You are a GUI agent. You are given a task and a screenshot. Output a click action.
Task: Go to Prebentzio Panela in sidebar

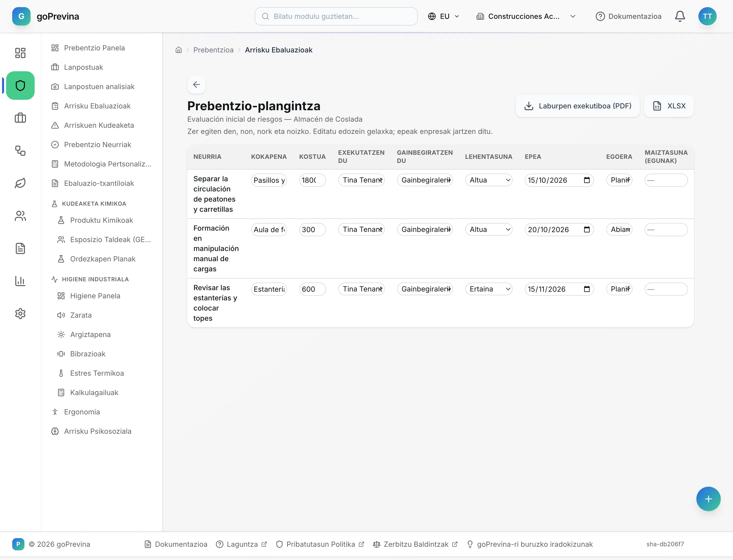click(102, 48)
